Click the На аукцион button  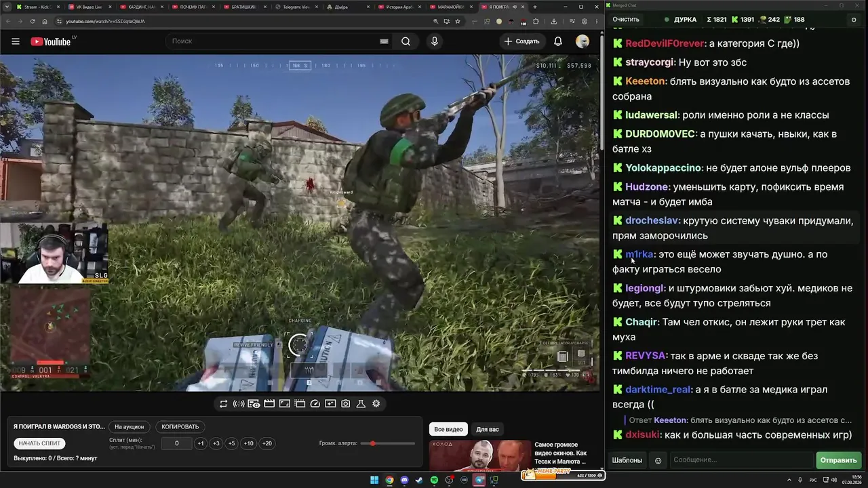point(129,427)
